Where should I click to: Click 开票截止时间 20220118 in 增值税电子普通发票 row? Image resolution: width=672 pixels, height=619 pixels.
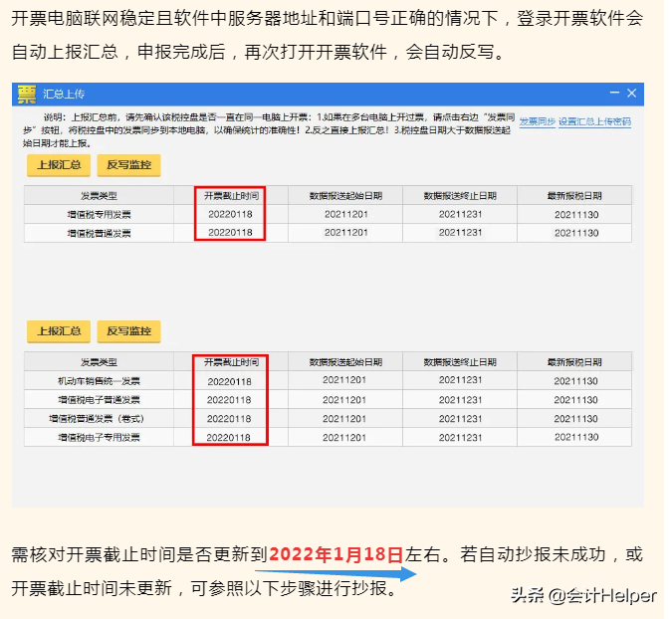[229, 400]
